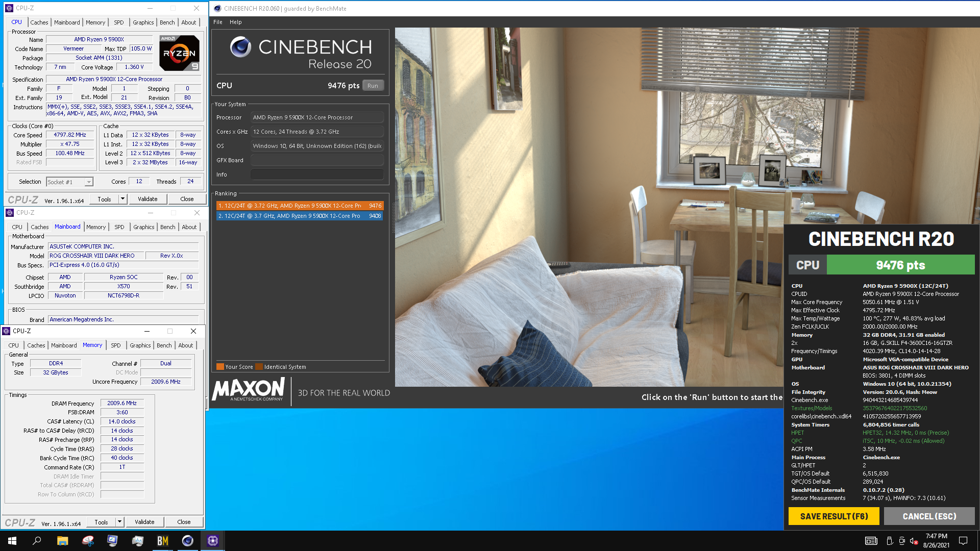Open the File menu in Cinebench
980x551 pixels.
[x=218, y=22]
